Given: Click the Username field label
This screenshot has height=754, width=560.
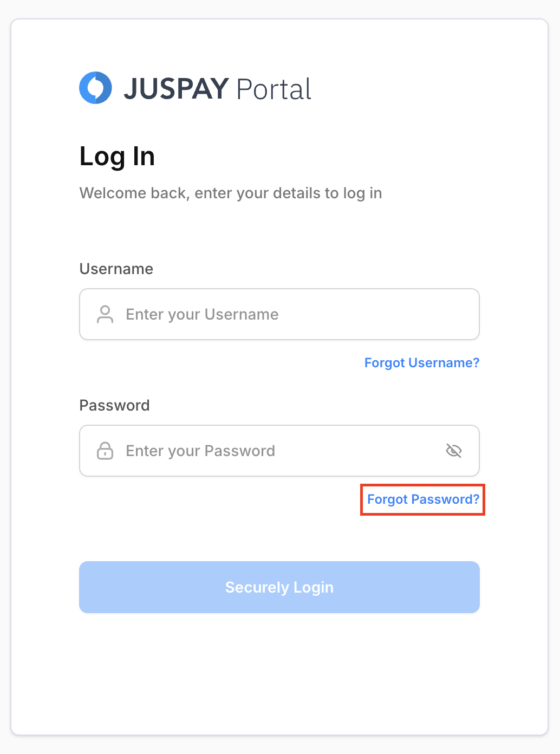Looking at the screenshot, I should coord(116,269).
